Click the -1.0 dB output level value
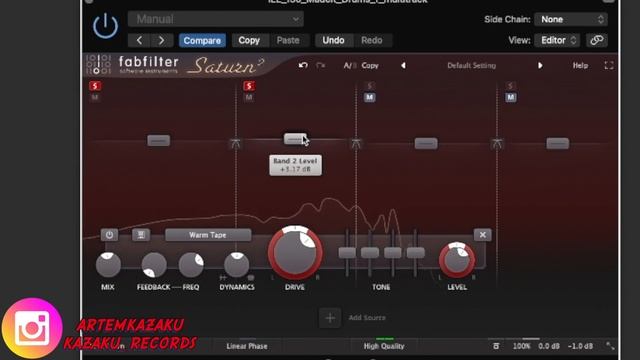 click(x=580, y=346)
